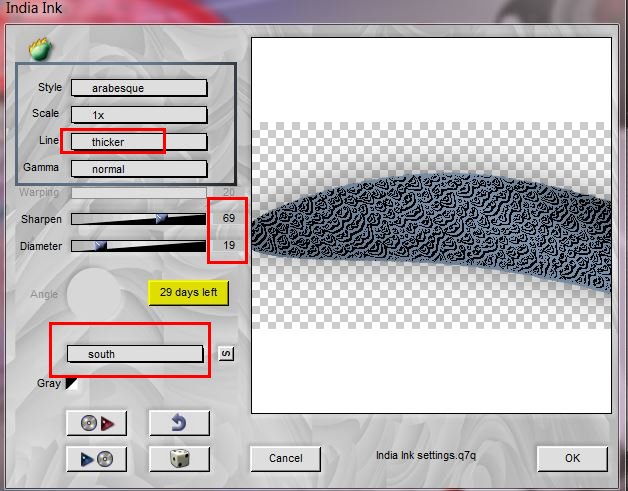Click the disabled Warping slider track
Image resolution: width=628 pixels, height=491 pixels.
(x=139, y=193)
